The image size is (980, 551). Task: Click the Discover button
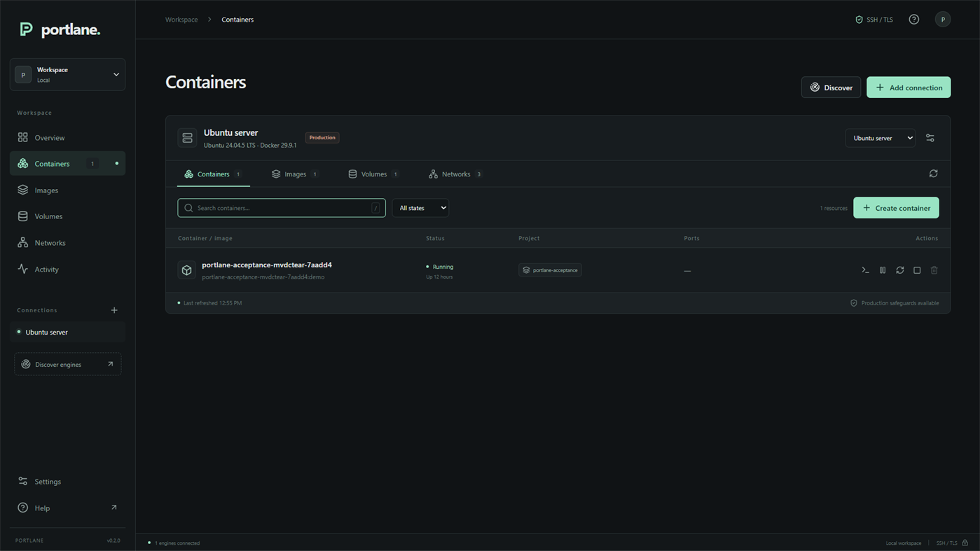click(x=831, y=88)
